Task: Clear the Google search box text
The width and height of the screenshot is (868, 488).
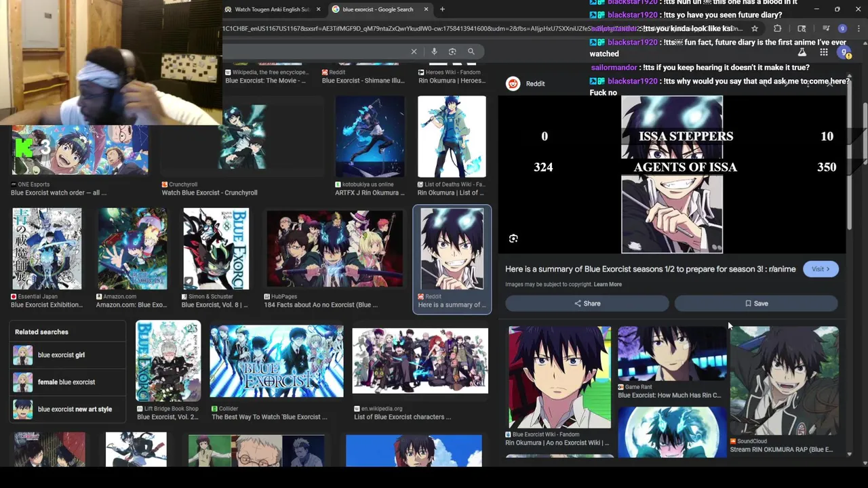Action: click(414, 52)
